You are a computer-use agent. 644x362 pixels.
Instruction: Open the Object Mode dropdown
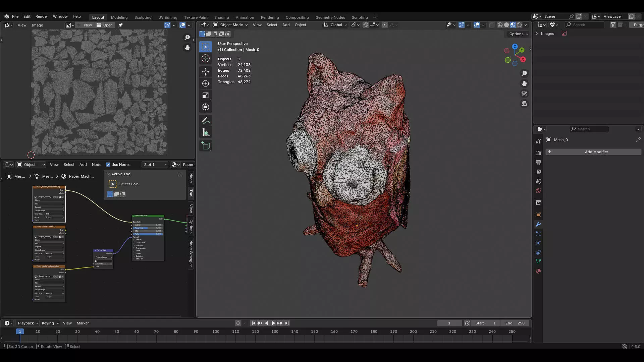[231, 25]
